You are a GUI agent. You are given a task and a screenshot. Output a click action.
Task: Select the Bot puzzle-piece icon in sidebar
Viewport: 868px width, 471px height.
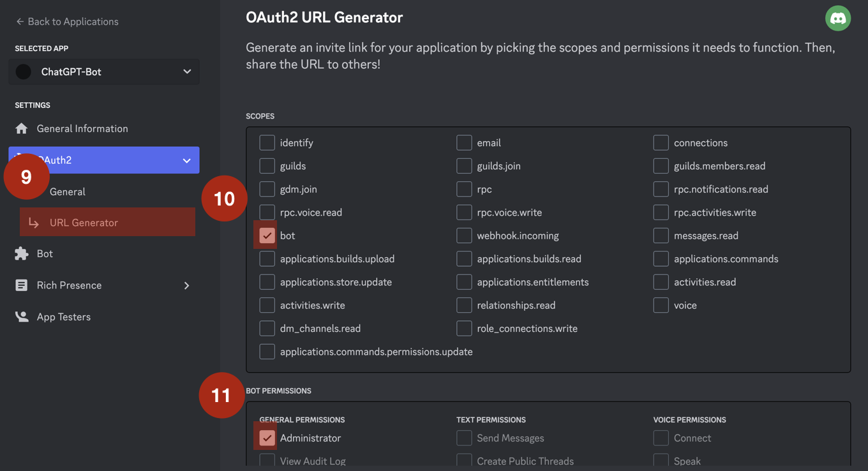[22, 253]
